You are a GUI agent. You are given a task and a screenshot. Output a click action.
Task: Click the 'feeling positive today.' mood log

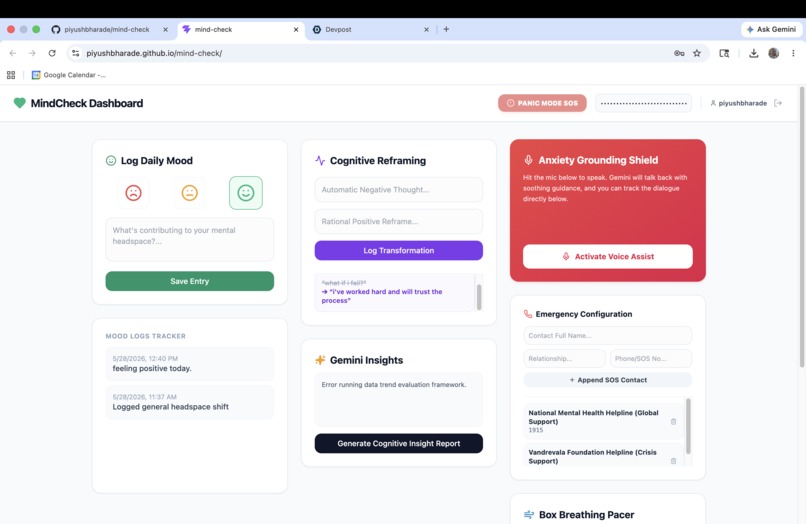[x=190, y=364]
